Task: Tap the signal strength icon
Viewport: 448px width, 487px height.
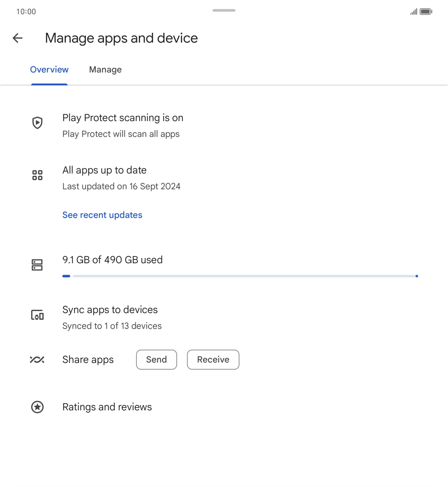Action: point(414,12)
